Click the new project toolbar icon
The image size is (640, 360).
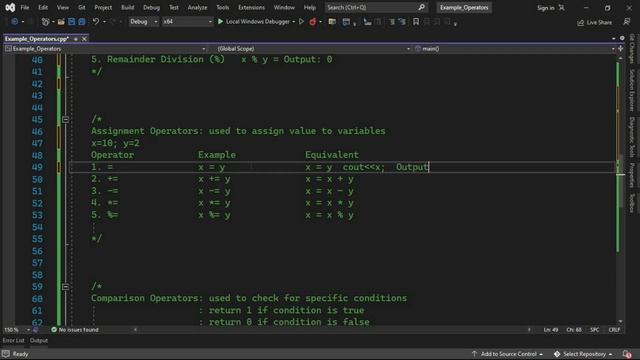(x=45, y=22)
